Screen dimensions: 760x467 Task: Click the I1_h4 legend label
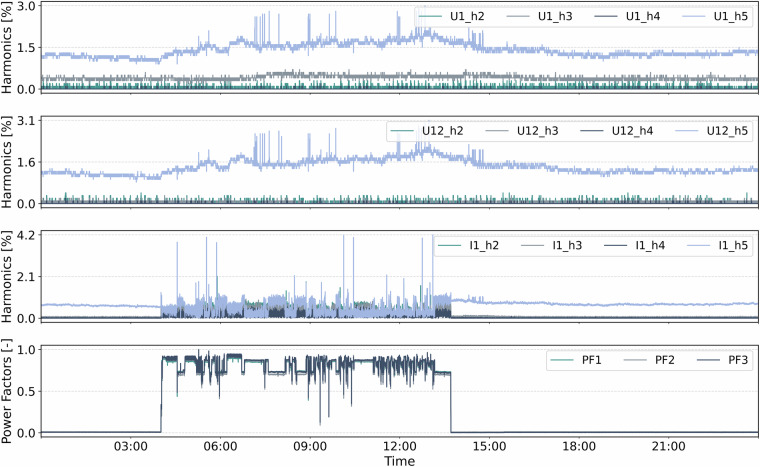pos(650,245)
